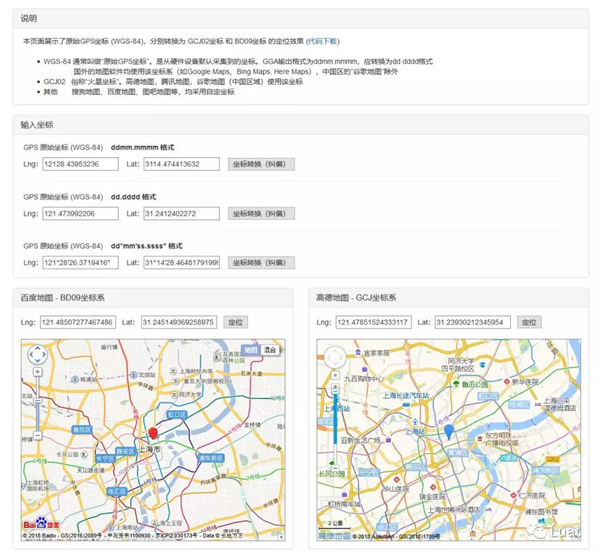Click the Gaode map pan direction control
Image resolution: width=600 pixels, height=556 pixels.
(335, 357)
